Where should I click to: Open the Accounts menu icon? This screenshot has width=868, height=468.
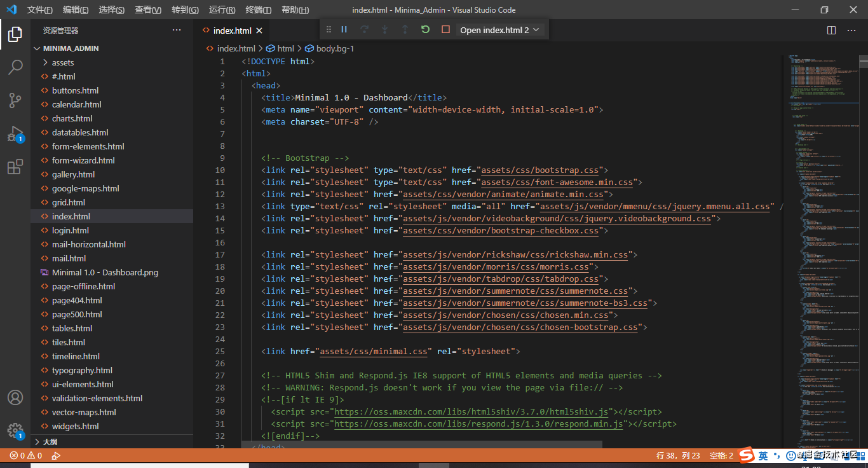pyautogui.click(x=15, y=397)
